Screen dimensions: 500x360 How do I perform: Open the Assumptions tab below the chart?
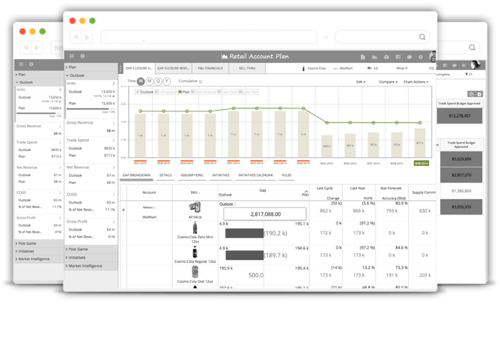(x=192, y=175)
